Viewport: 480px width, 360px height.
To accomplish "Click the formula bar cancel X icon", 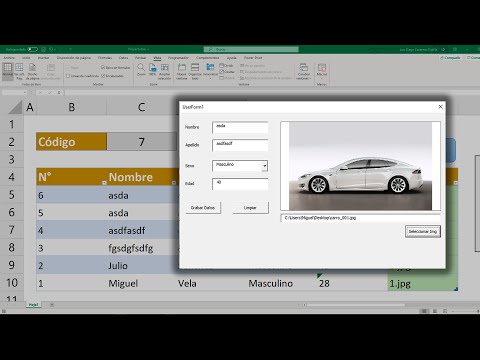I will (x=40, y=92).
